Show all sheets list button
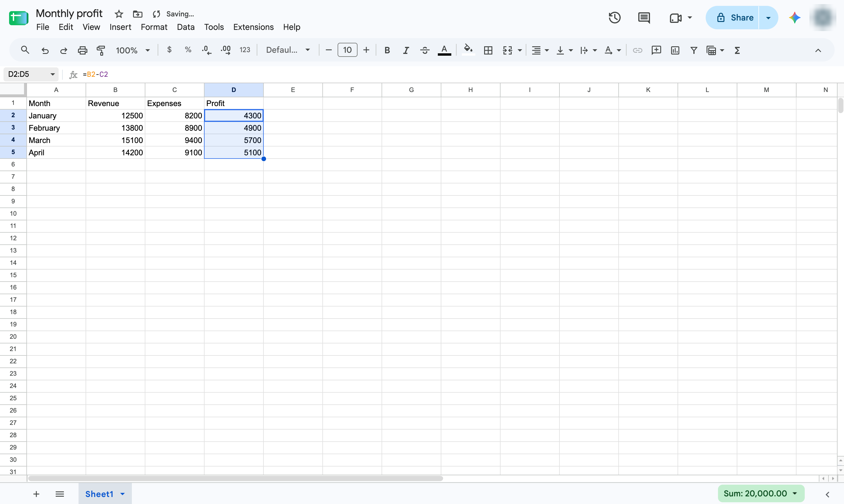The width and height of the screenshot is (844, 504). point(60,494)
